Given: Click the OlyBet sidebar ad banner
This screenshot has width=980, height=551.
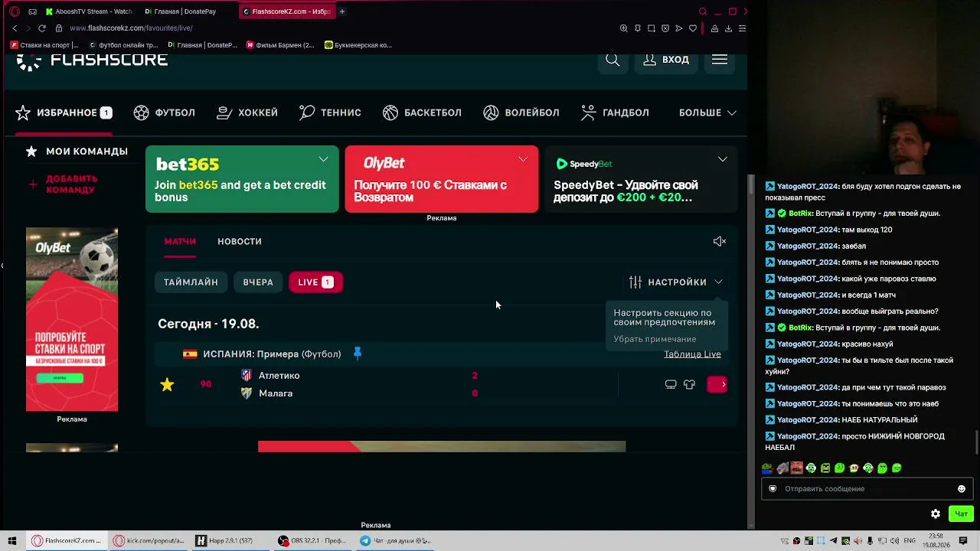Looking at the screenshot, I should 72,319.
